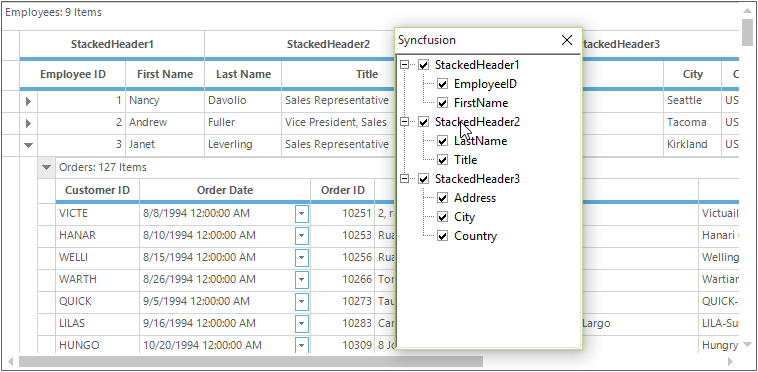Expand the Andrew Fuller row

pyautogui.click(x=29, y=123)
